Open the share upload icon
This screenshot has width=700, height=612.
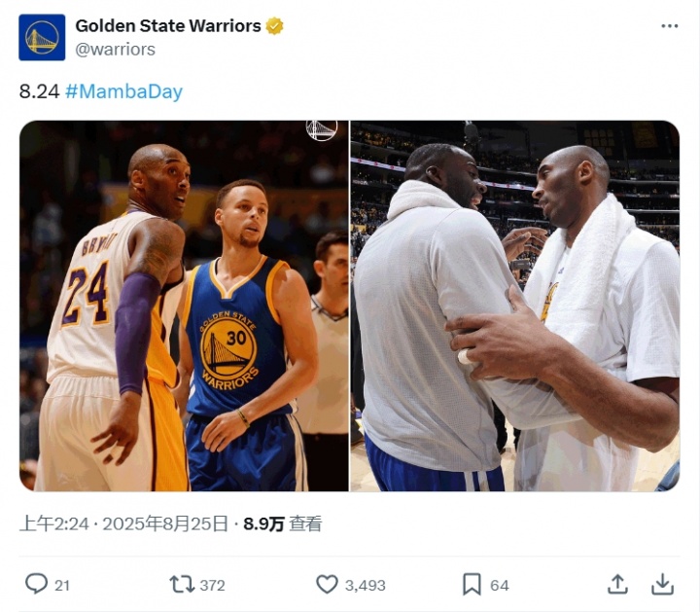pos(617,584)
